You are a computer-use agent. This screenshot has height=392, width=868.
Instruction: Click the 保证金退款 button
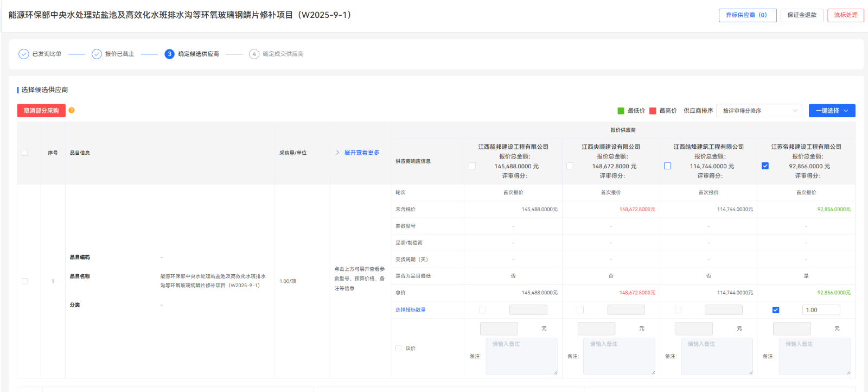pyautogui.click(x=802, y=15)
